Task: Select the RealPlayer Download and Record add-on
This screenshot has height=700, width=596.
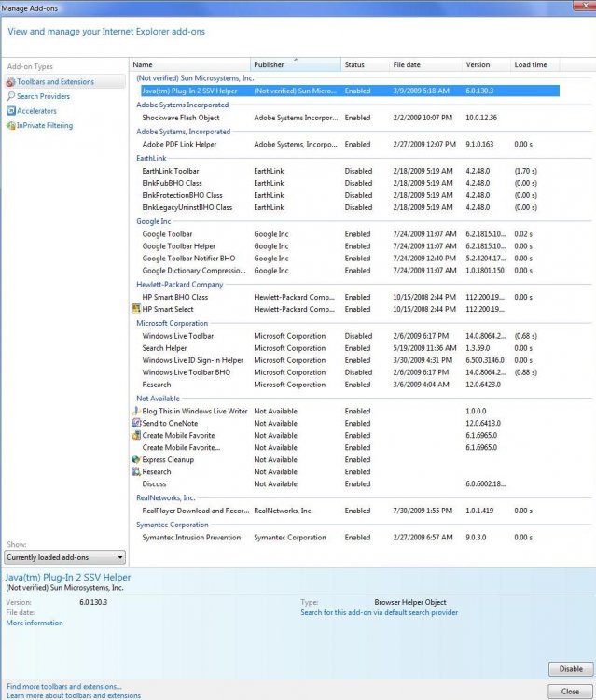Action: point(195,511)
